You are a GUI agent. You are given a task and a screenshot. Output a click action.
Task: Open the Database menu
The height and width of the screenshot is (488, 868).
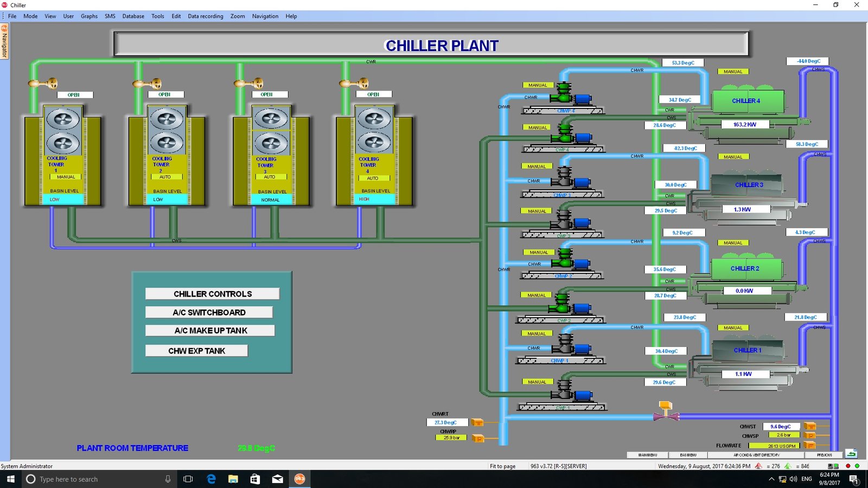click(133, 16)
